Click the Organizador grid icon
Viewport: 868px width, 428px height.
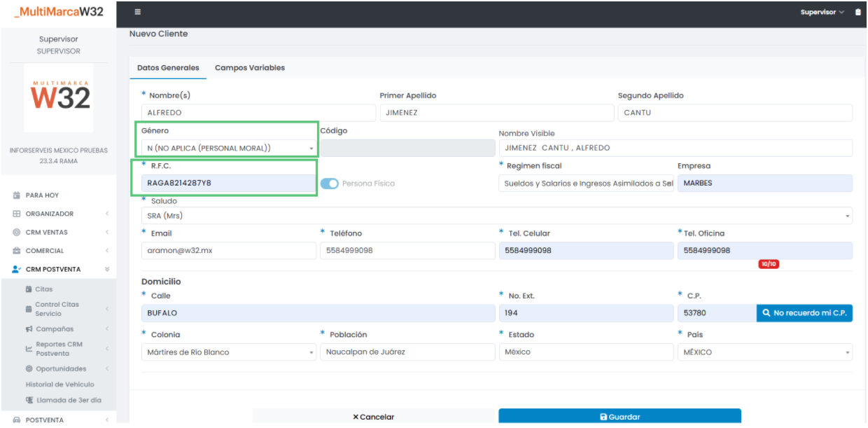[x=17, y=214]
